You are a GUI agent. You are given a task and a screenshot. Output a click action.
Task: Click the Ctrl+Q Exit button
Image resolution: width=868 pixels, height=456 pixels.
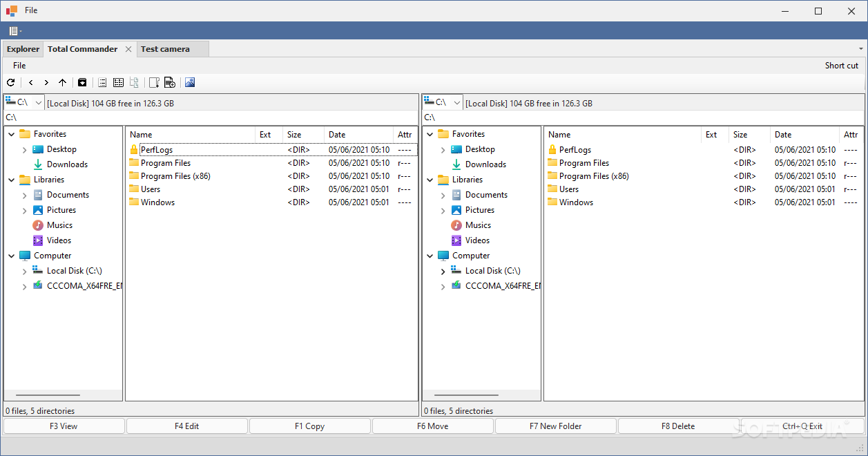(802, 426)
